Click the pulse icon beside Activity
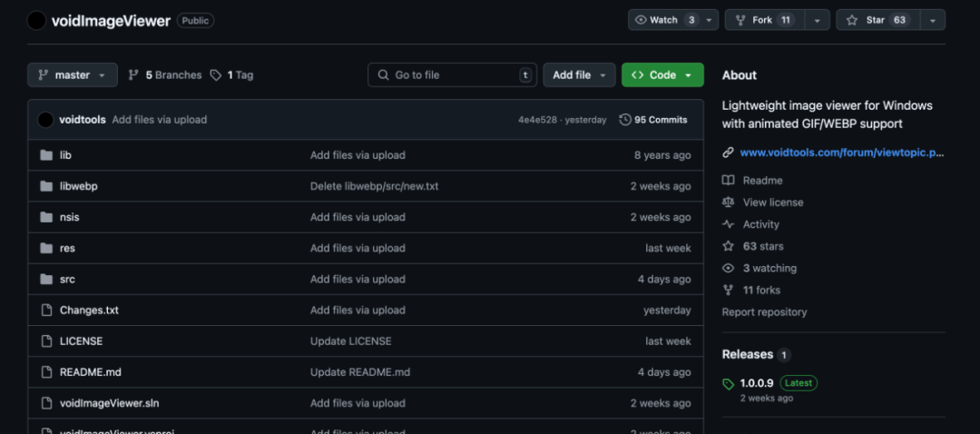 pyautogui.click(x=728, y=224)
